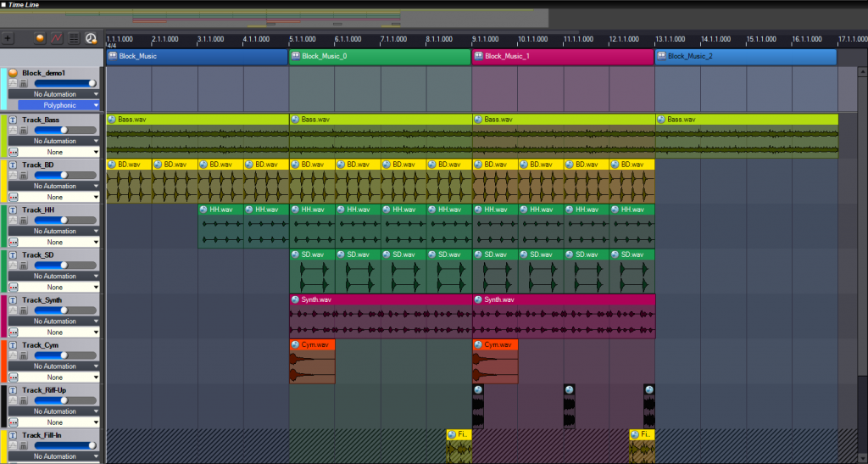Screen dimensions: 868x464
Task: Click the red automation curve toolbar icon
Action: click(x=57, y=38)
